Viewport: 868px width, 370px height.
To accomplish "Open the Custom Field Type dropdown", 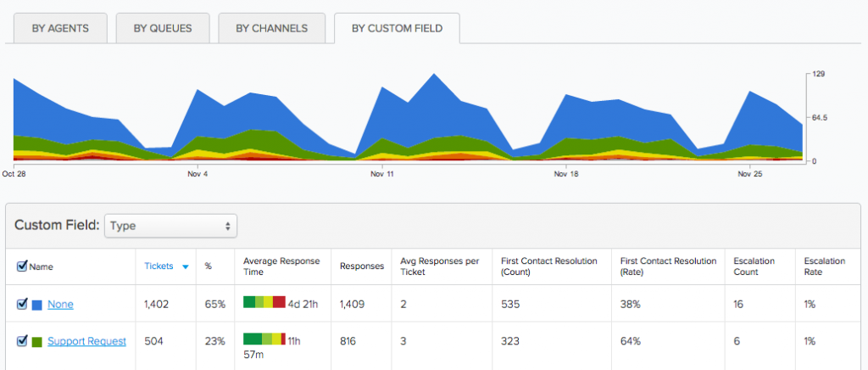I will [x=170, y=226].
